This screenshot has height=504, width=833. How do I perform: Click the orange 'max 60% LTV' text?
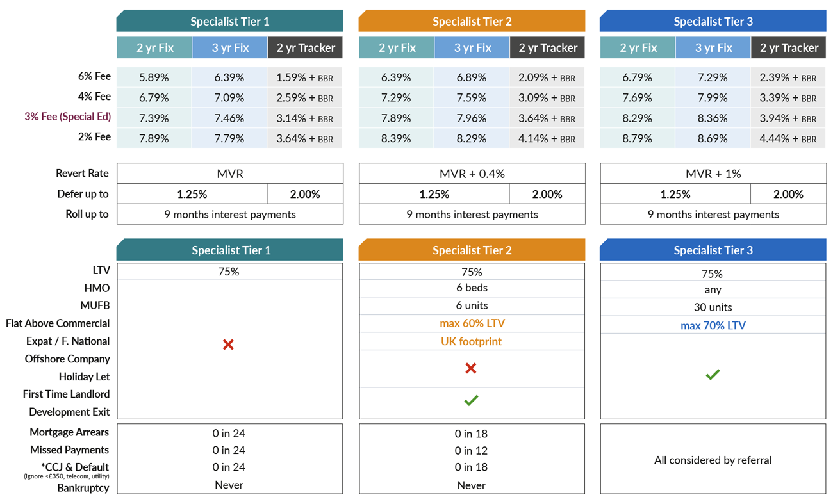472,323
